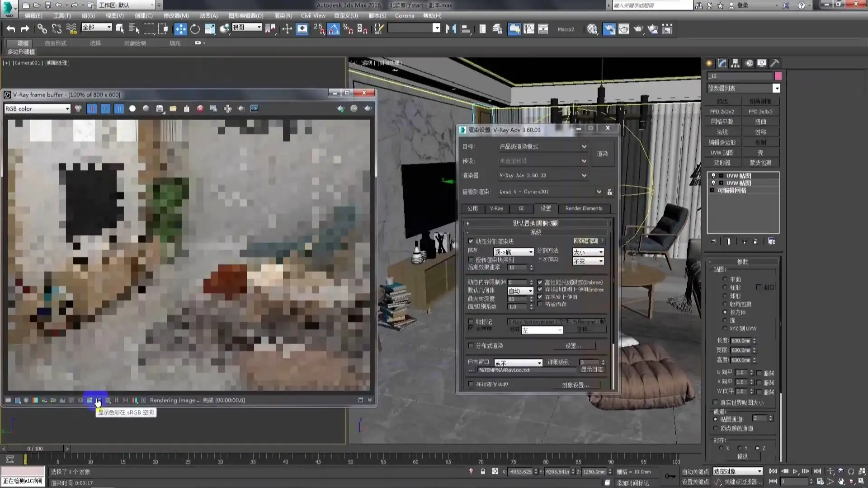
Task: Open the Corona menu
Action: click(x=405, y=15)
